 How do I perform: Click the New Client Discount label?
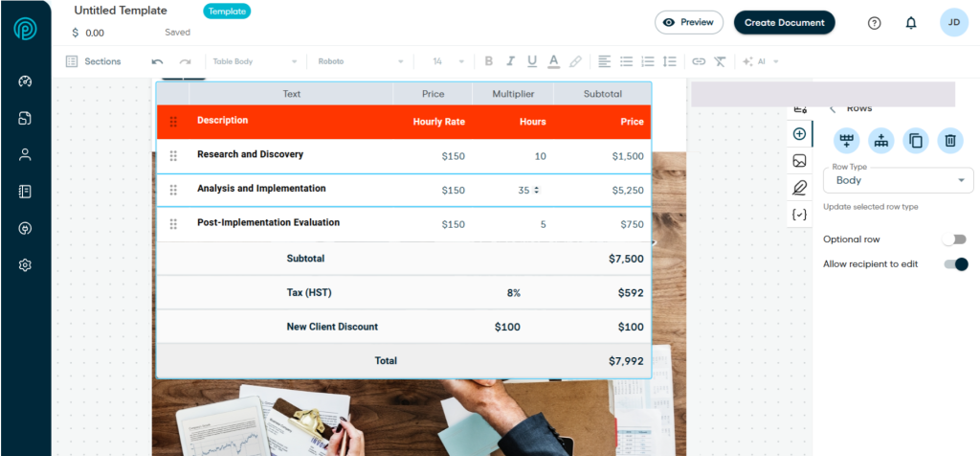click(332, 327)
